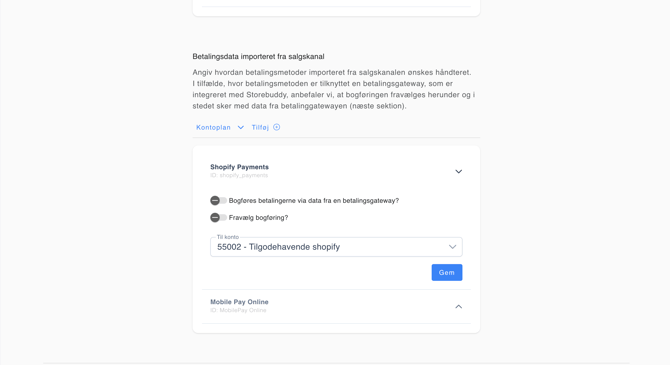The image size is (670, 365).
Task: Click 'Betalingsdata importeret fra salgskanal' heading
Action: [258, 56]
